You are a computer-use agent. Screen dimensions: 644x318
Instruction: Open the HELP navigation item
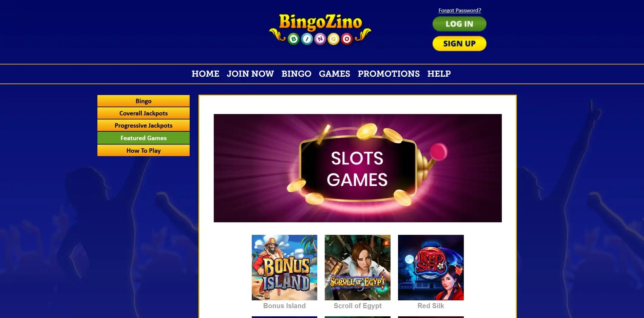coord(439,74)
